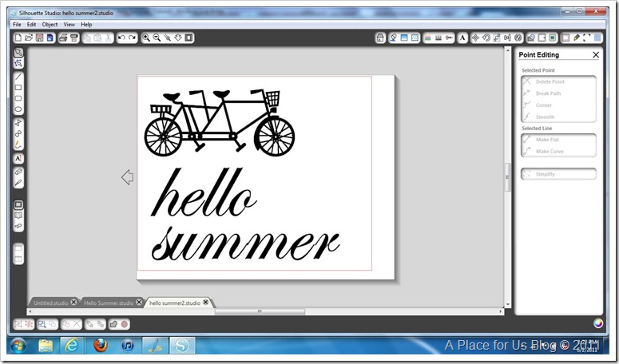Open the Object menu
This screenshot has width=619, height=364.
tap(50, 25)
